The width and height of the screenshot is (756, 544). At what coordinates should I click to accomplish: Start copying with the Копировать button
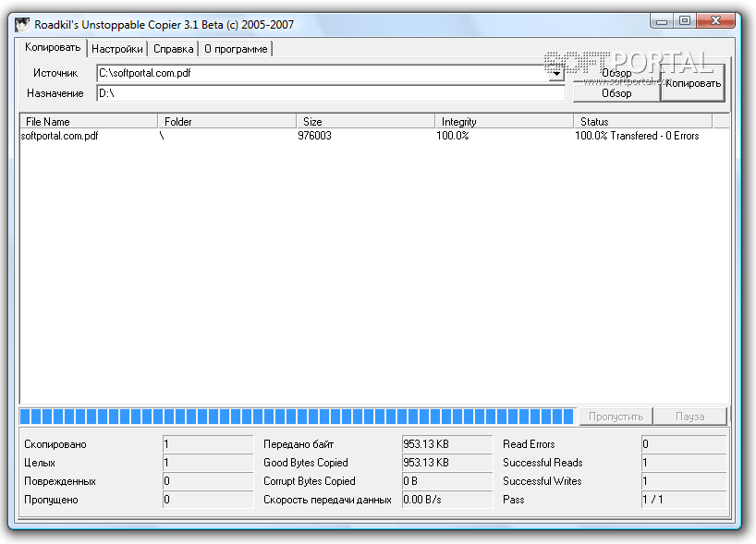pos(693,83)
